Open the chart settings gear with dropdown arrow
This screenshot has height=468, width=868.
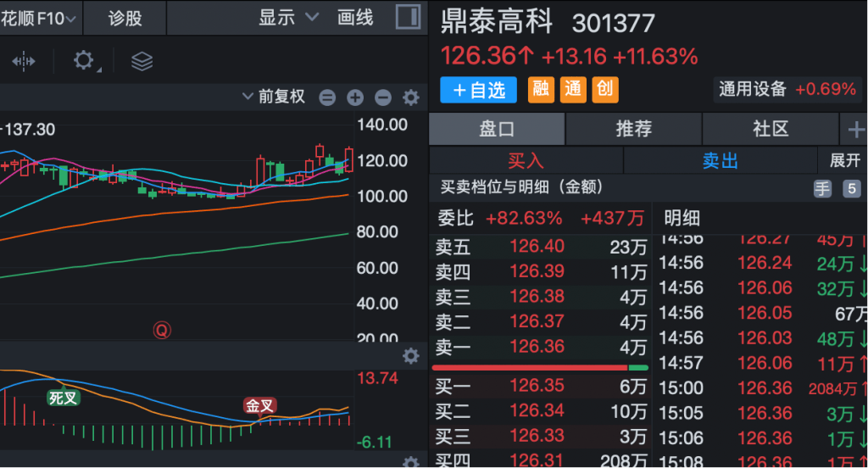84,61
